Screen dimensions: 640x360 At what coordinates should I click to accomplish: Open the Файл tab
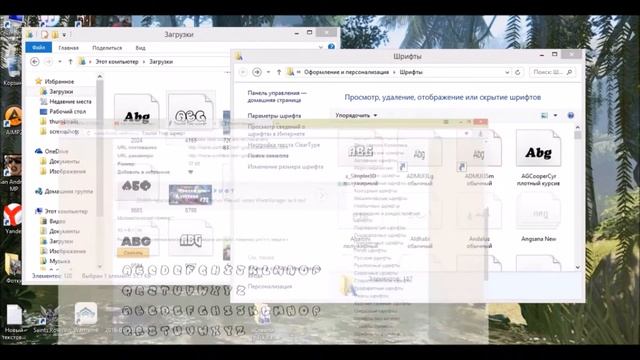point(38,48)
